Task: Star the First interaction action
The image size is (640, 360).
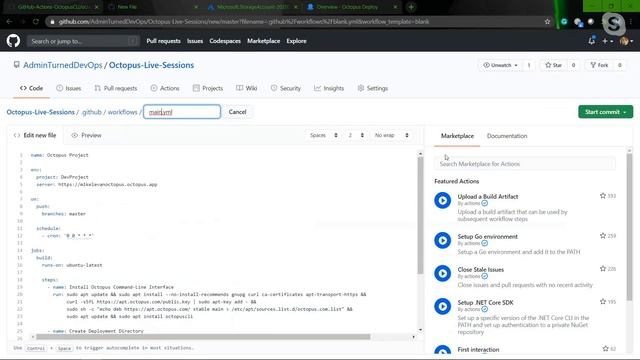Action: pos(605,349)
